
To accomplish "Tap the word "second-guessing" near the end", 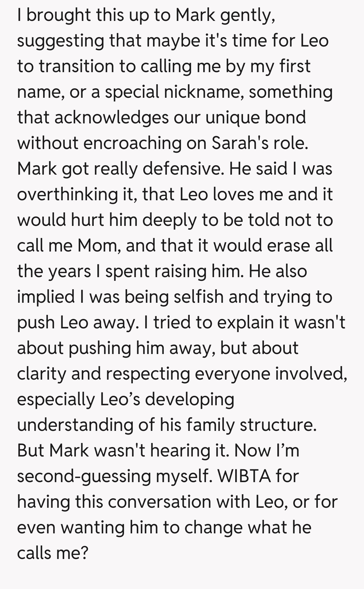I will point(84,476).
